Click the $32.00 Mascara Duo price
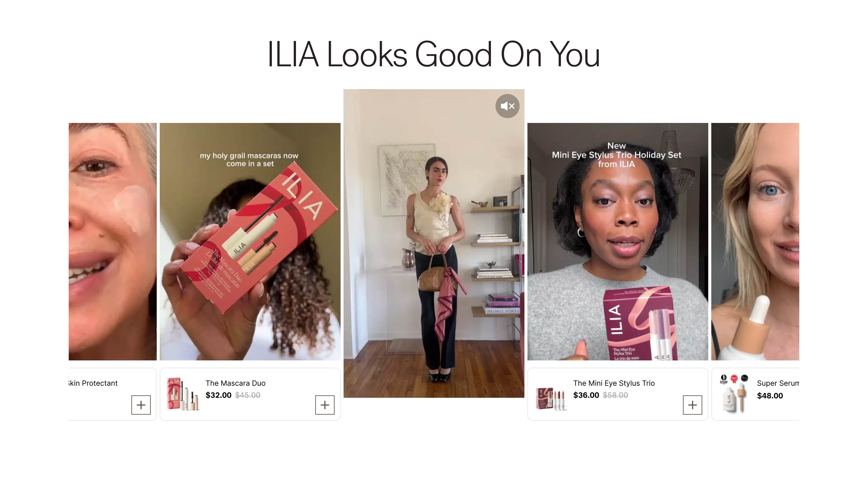868x493 pixels. pyautogui.click(x=218, y=395)
